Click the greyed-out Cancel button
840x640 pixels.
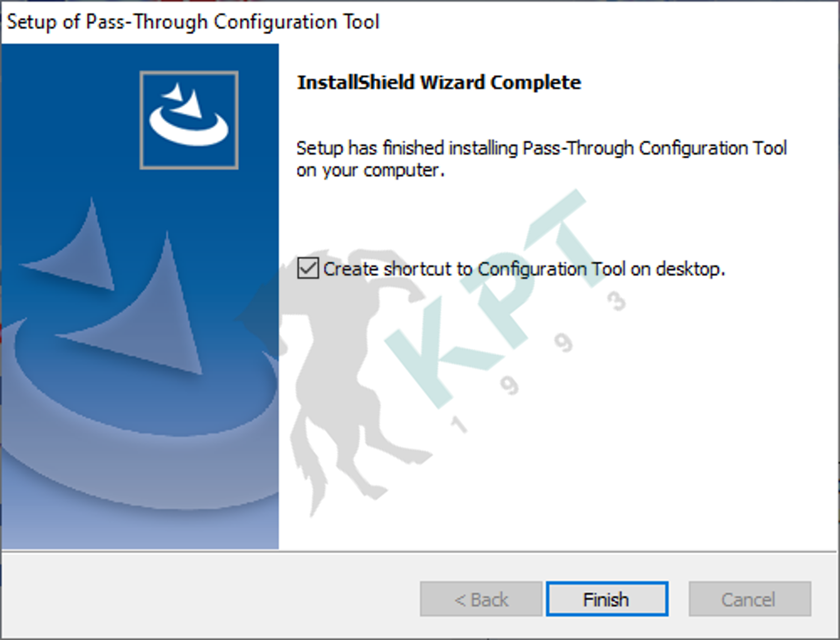click(750, 599)
